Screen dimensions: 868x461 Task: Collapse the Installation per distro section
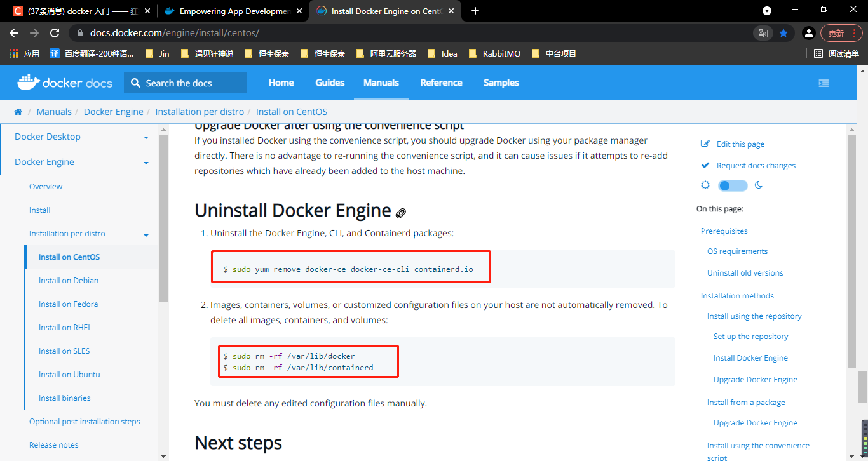146,235
